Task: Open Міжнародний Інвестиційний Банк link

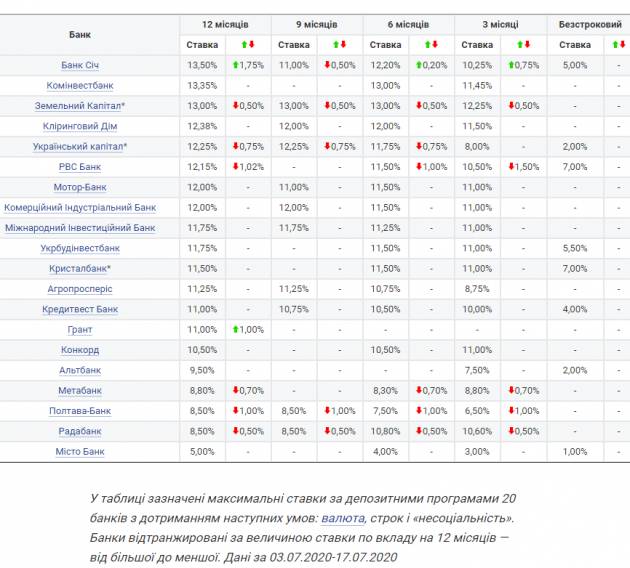Action: pyautogui.click(x=80, y=228)
